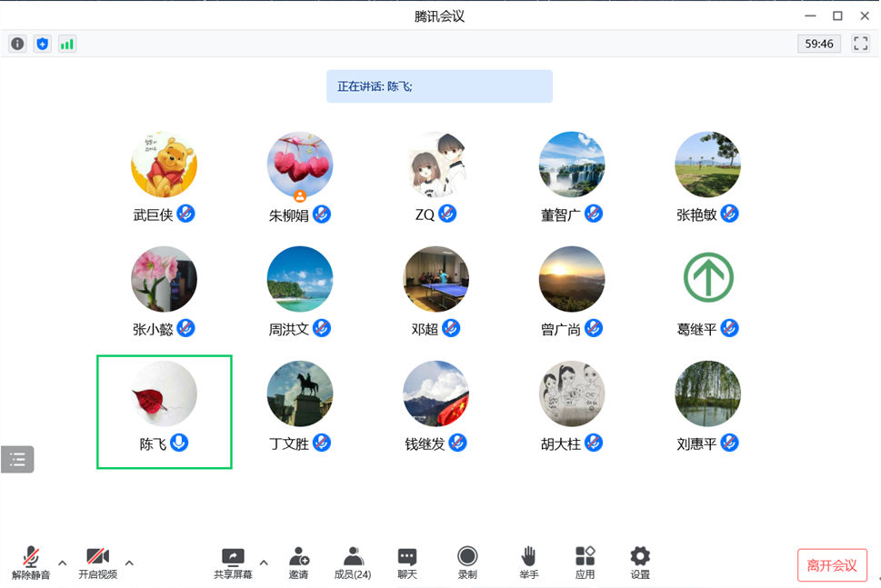Expand share options arrow beside 共享屏幕
Viewport: 881px width, 588px height.
[x=264, y=563]
